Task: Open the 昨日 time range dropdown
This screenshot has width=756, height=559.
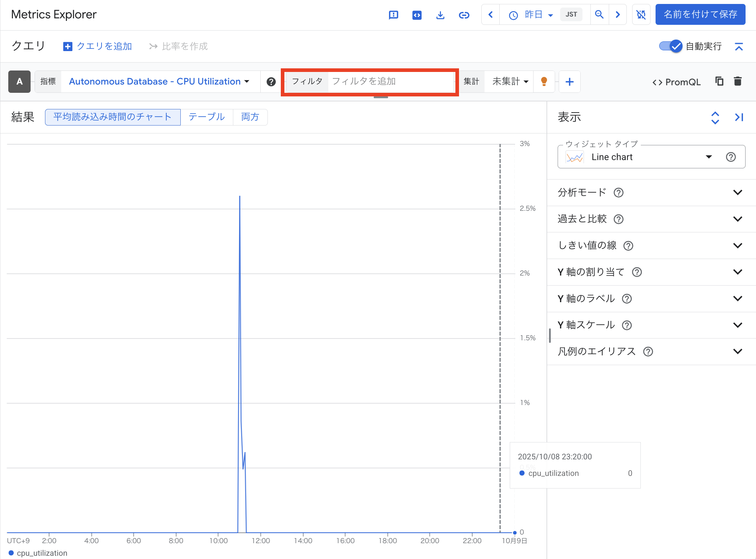Action: point(537,14)
